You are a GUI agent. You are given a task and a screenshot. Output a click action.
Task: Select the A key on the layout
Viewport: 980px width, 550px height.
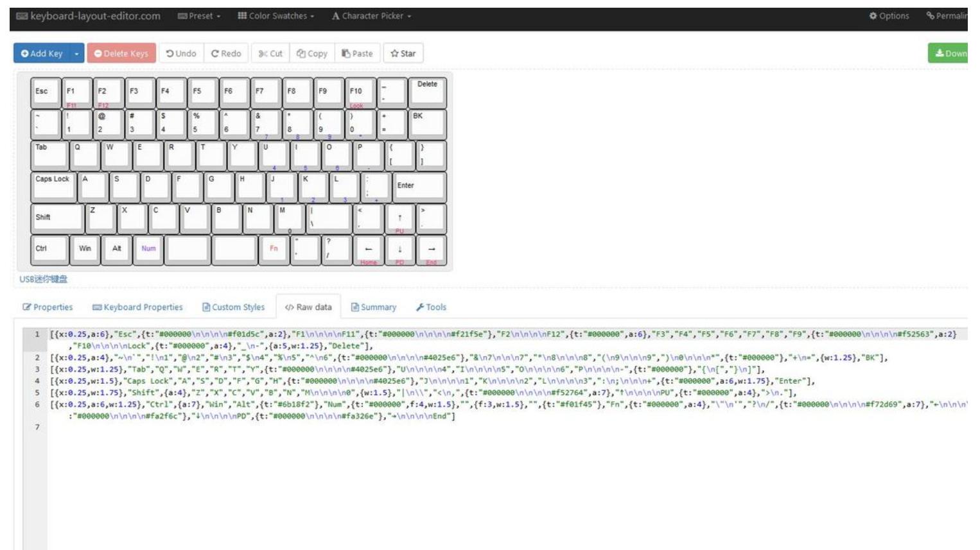point(92,187)
